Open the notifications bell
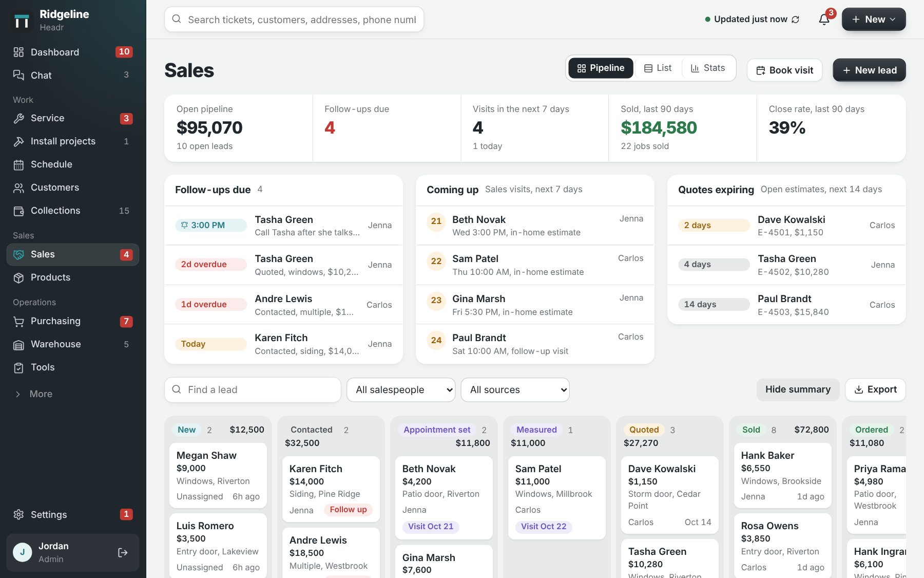 [x=824, y=20]
